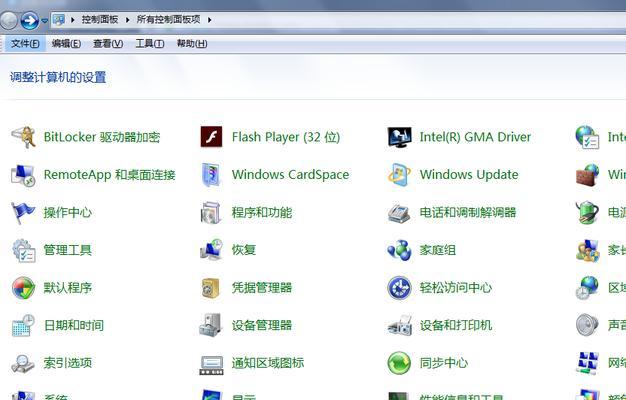Viewport: 626px width, 400px height.
Task: Click the green battery power options icon
Action: tap(587, 212)
